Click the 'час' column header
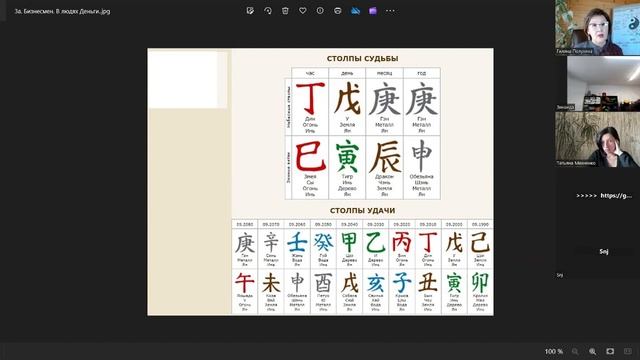This screenshot has width=640, height=360. 310,73
